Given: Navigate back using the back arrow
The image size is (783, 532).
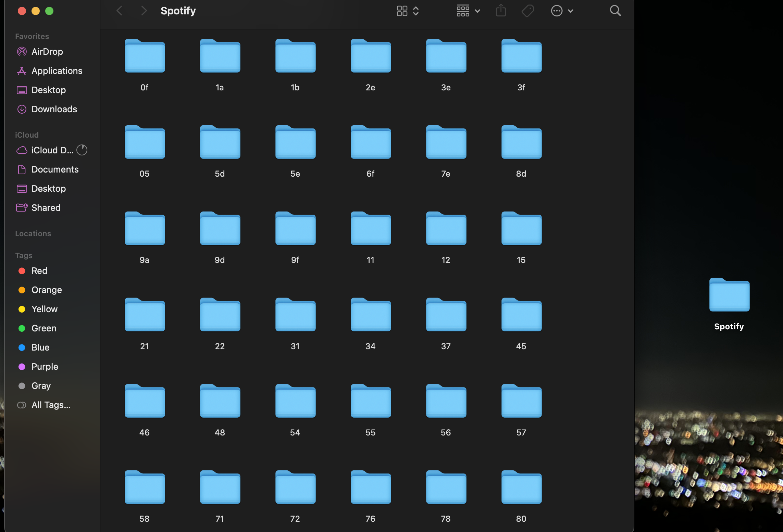Looking at the screenshot, I should [119, 11].
